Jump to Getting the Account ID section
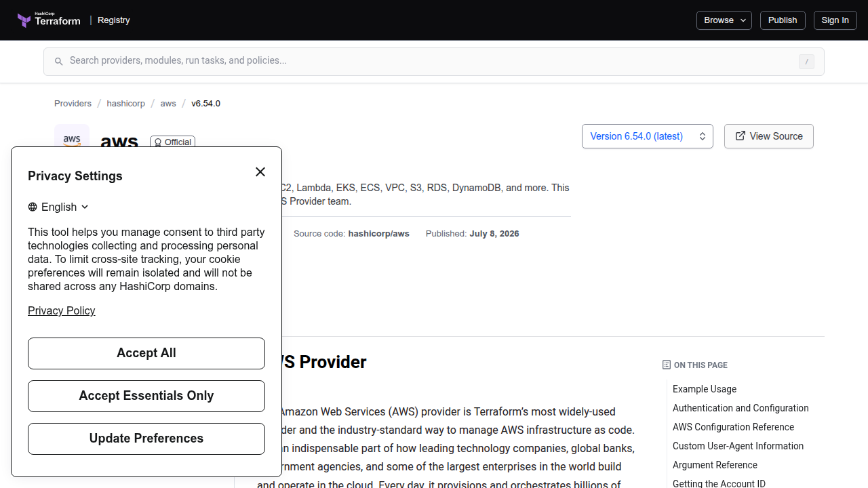 pos(719,483)
